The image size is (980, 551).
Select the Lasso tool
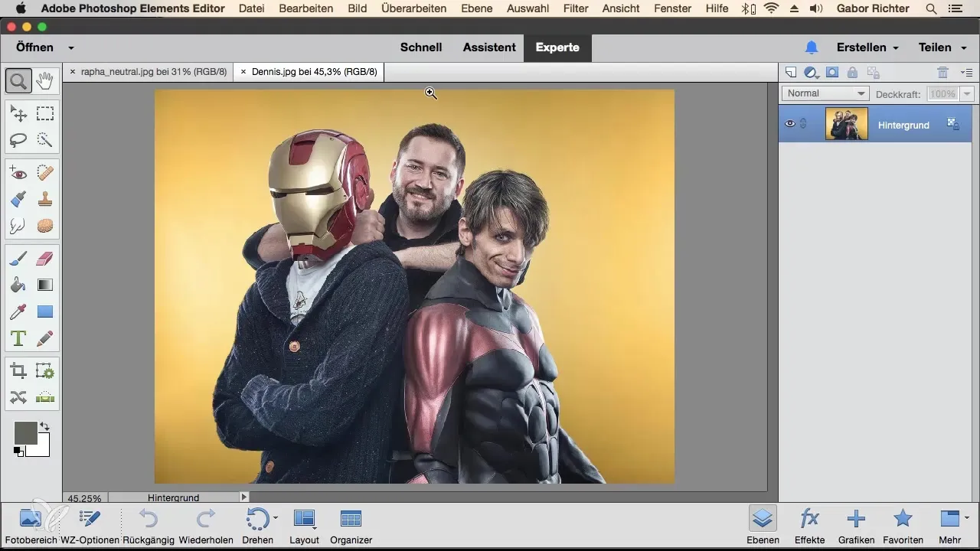[x=18, y=140]
